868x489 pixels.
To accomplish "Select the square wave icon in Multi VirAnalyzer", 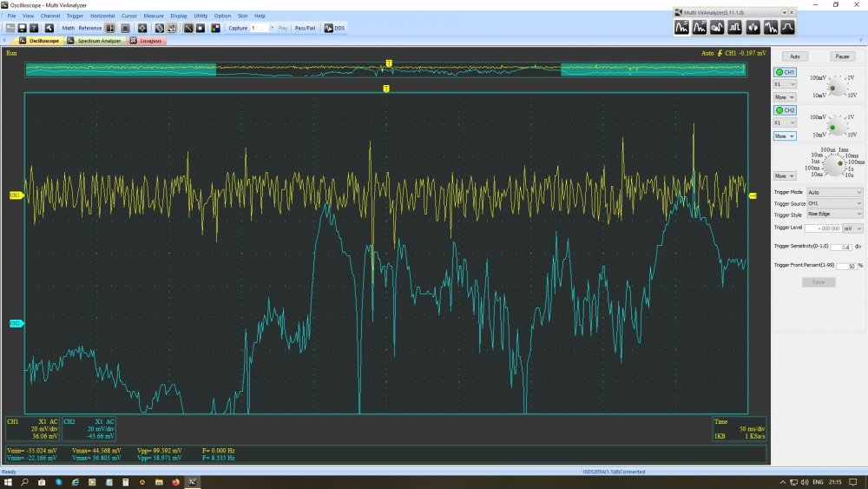I will click(735, 27).
